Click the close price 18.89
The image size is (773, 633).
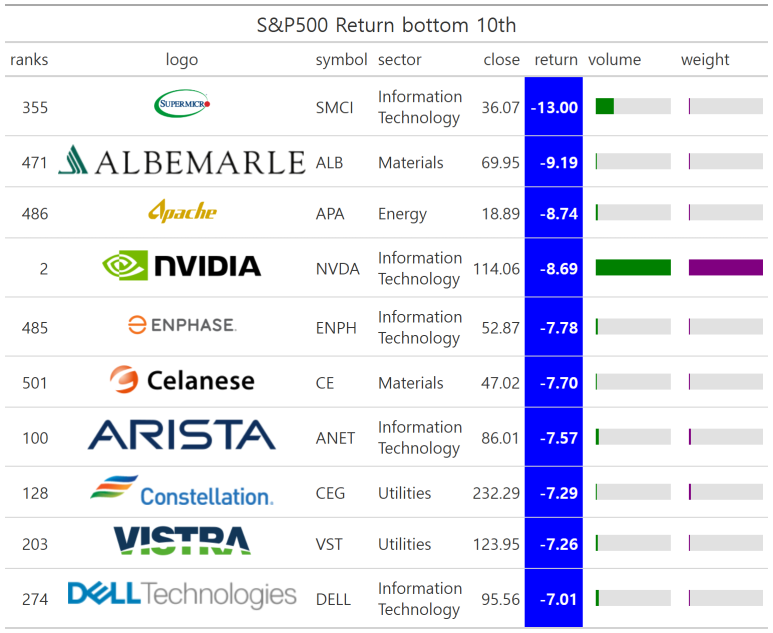click(x=500, y=214)
